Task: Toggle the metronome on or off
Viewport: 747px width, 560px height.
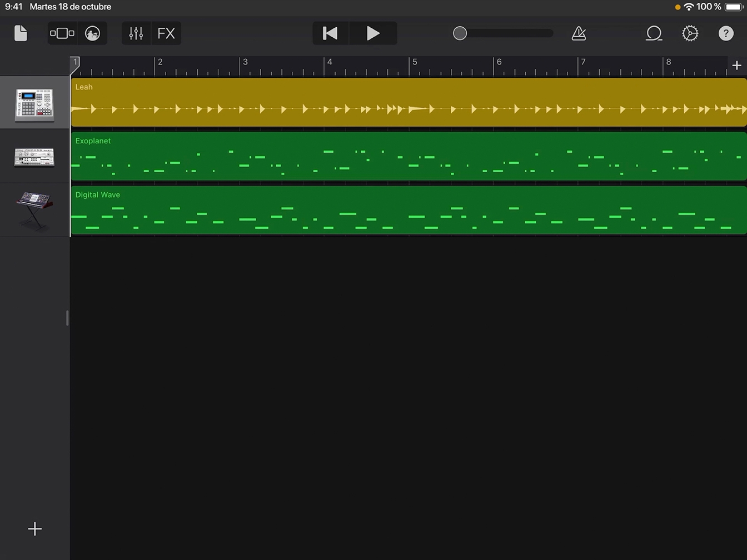Action: click(x=579, y=33)
